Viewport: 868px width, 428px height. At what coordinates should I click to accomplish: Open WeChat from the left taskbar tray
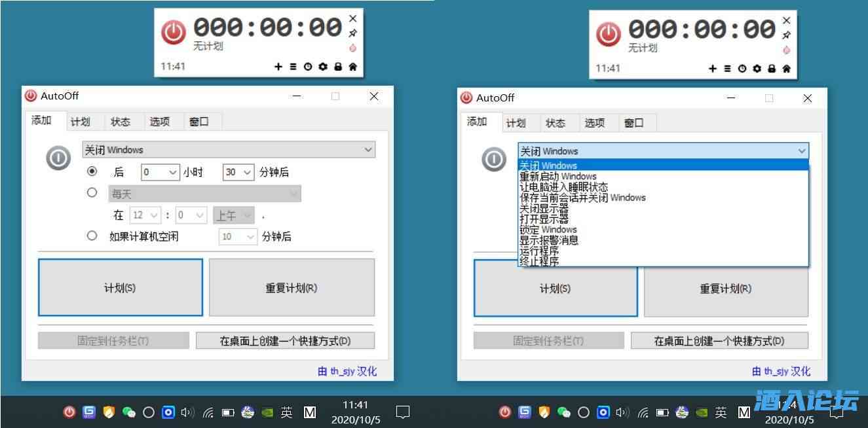point(129,412)
